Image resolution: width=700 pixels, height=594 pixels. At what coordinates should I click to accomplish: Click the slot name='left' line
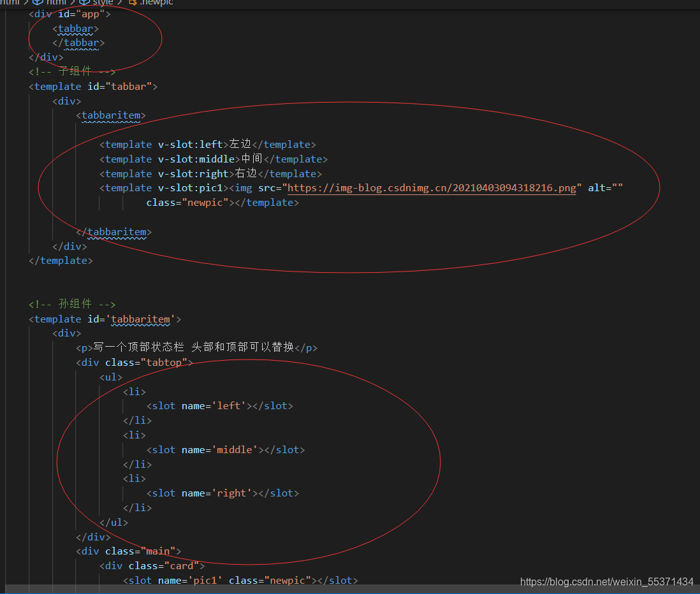pyautogui.click(x=220, y=406)
